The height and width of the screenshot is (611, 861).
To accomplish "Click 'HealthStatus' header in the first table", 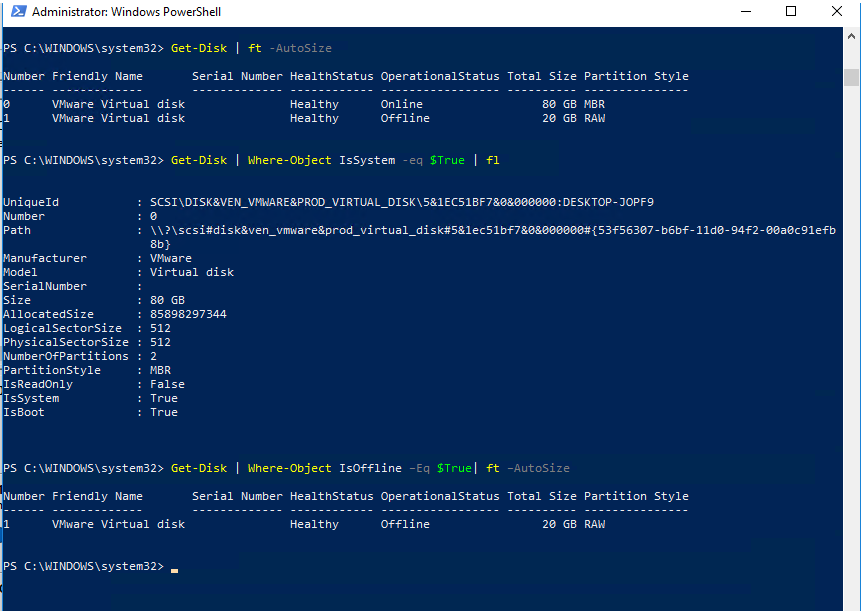I will [x=332, y=76].
